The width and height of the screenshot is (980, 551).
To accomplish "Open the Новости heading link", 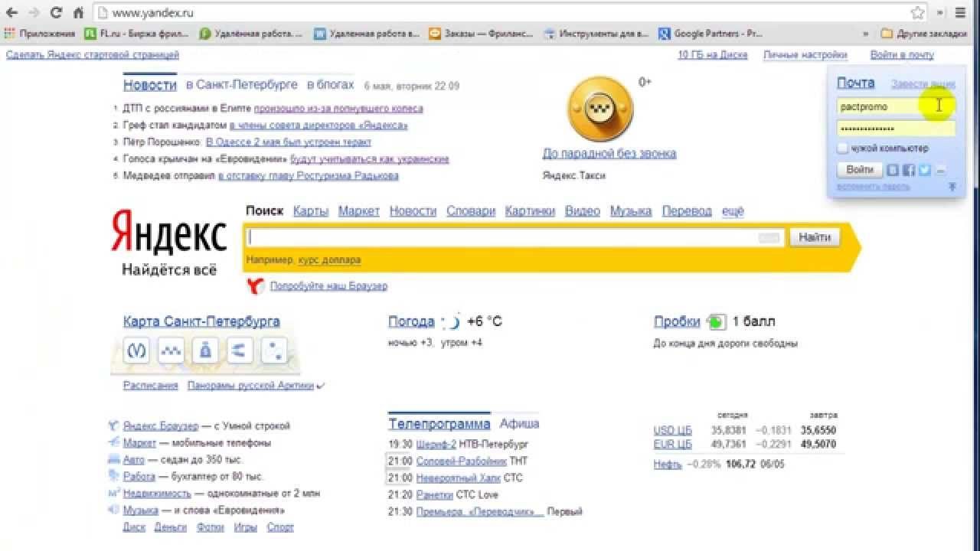I will tap(150, 85).
